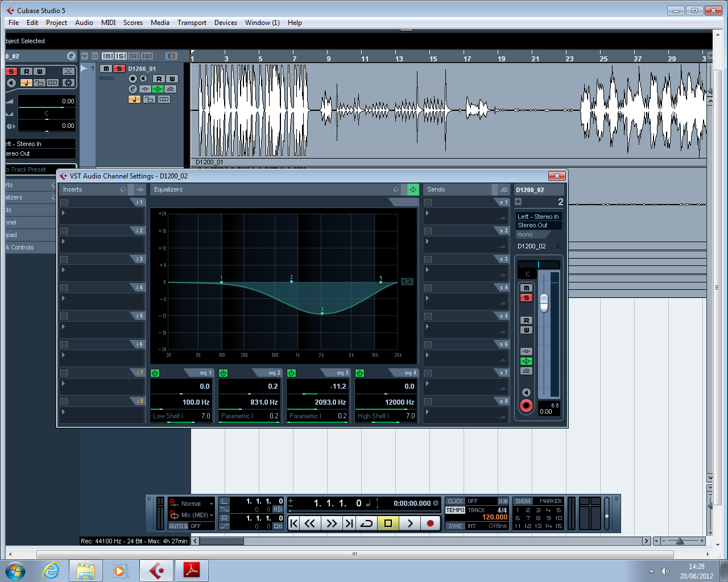The width and height of the screenshot is (728, 582).
Task: Rewind using the transport panel button
Action: 310,523
